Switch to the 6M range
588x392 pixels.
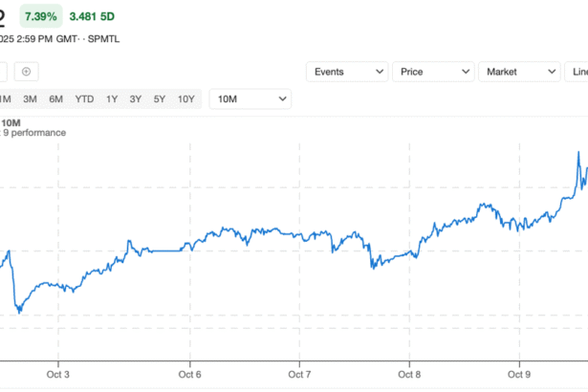coord(56,99)
